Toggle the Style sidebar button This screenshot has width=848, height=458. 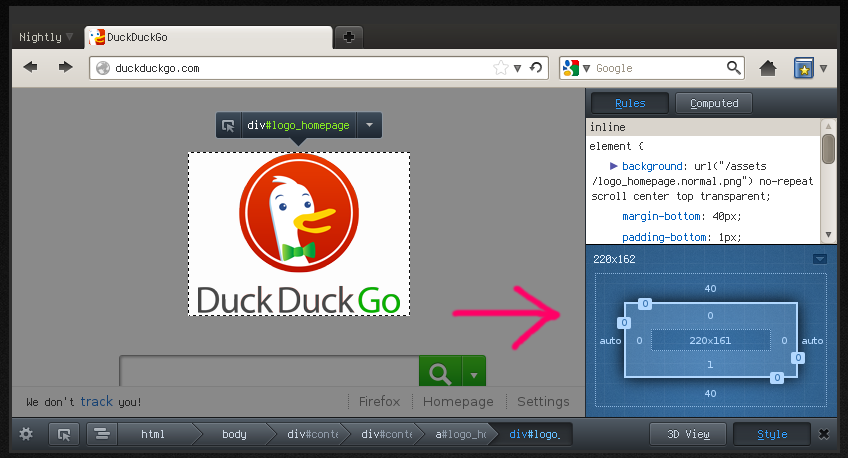coord(772,434)
